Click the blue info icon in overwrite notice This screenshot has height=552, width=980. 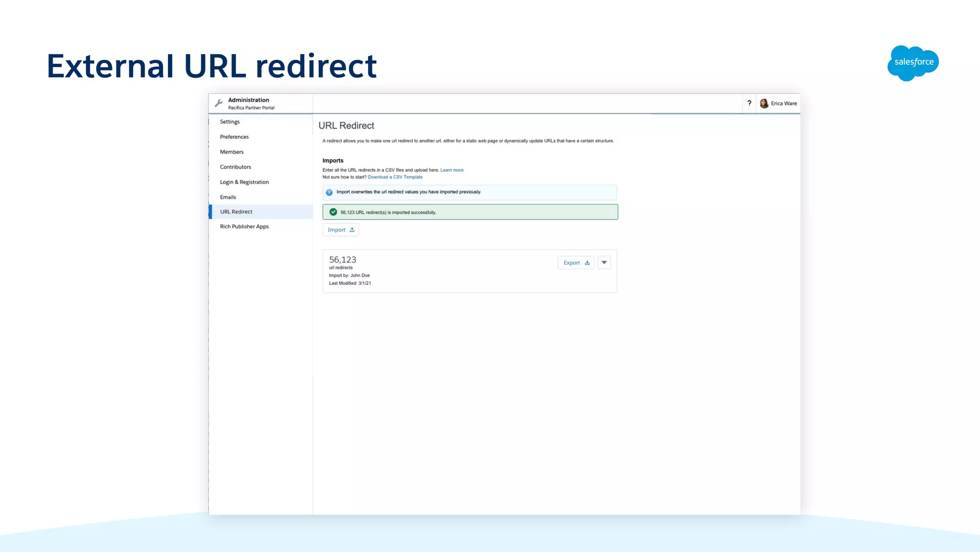pos(329,192)
